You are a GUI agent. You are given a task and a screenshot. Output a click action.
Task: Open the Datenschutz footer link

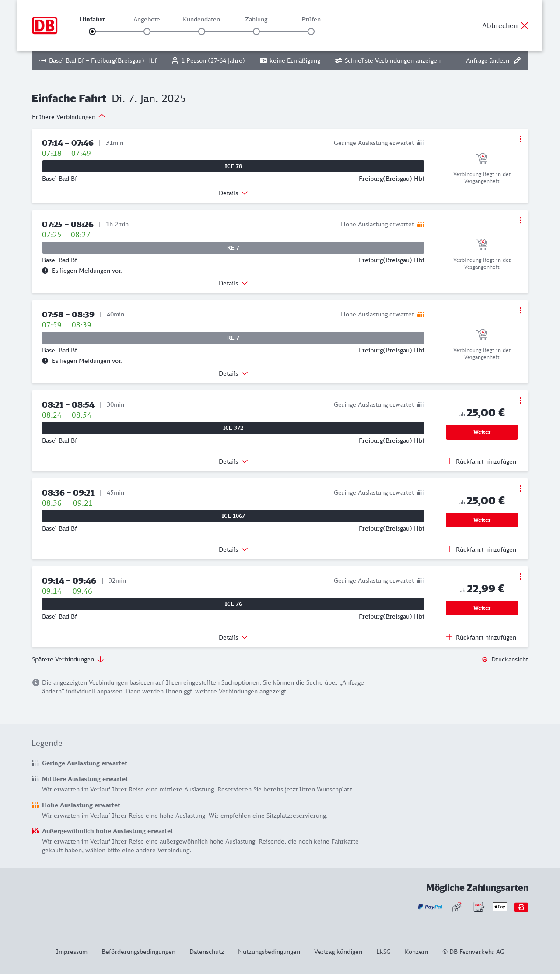206,952
